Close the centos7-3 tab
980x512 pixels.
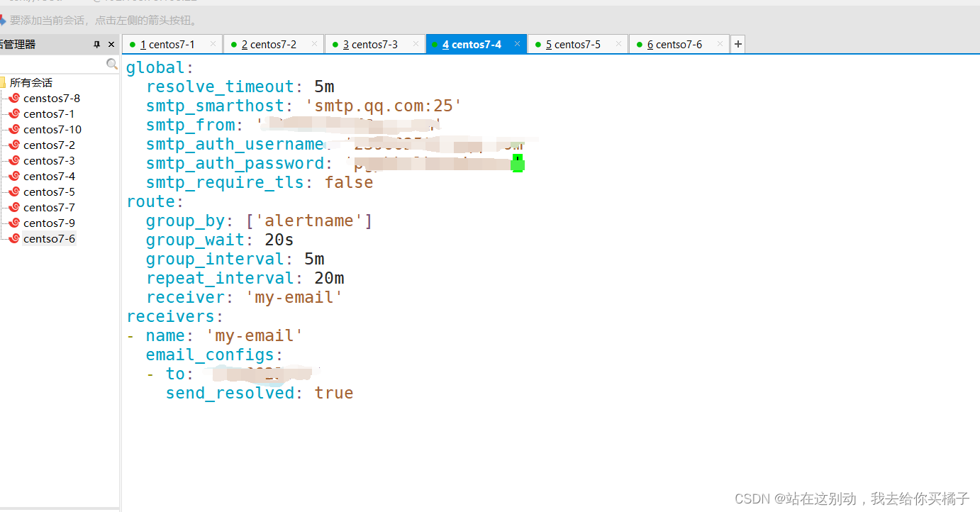[416, 44]
